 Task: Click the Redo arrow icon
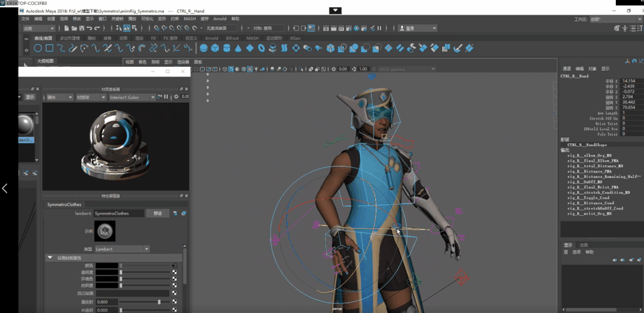click(x=97, y=28)
